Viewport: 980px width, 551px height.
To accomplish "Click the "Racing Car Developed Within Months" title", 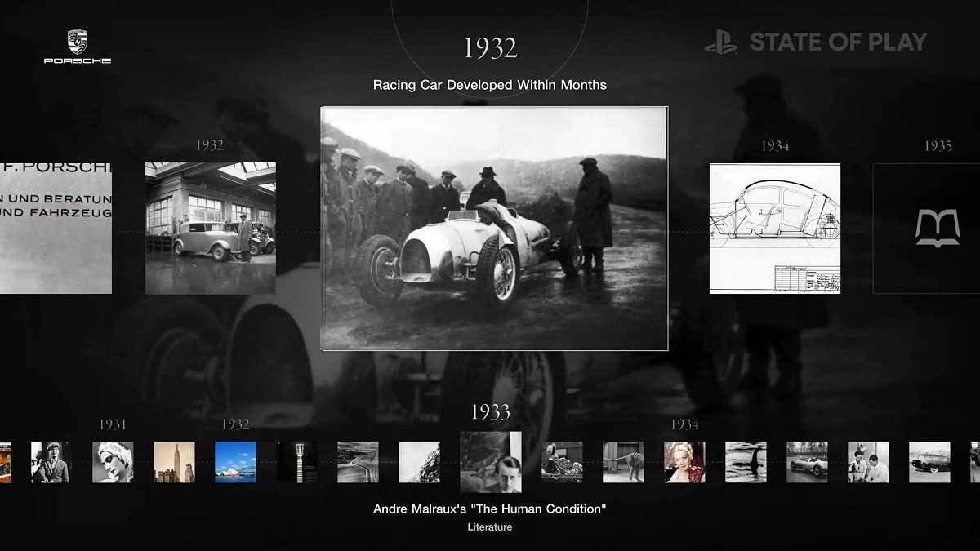I will (x=490, y=85).
